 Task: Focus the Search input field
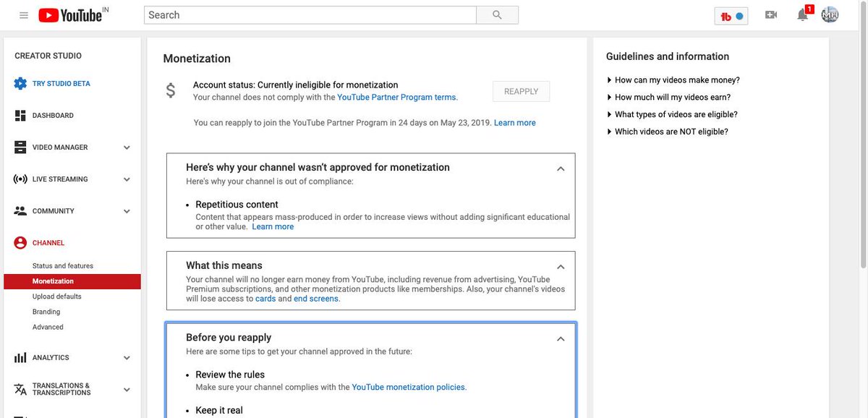click(310, 15)
